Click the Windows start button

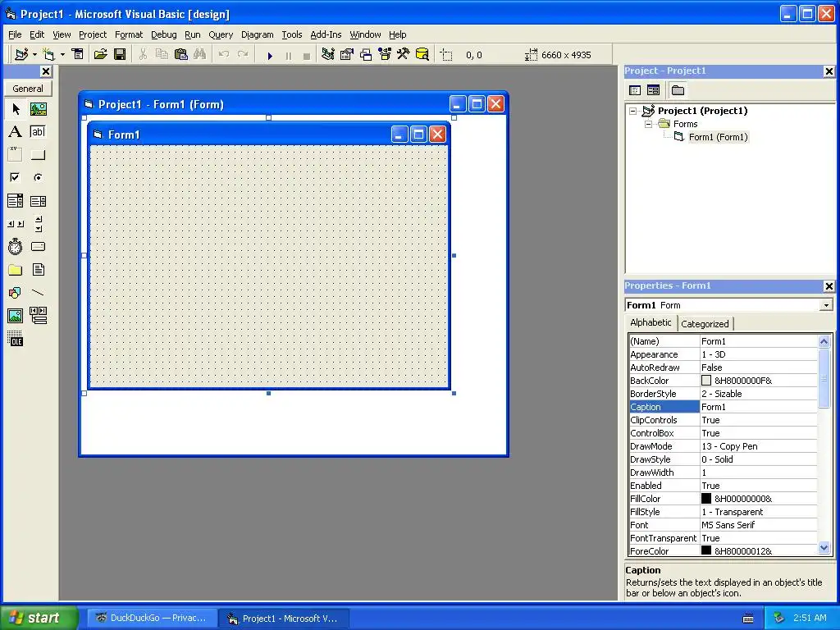[x=39, y=618]
